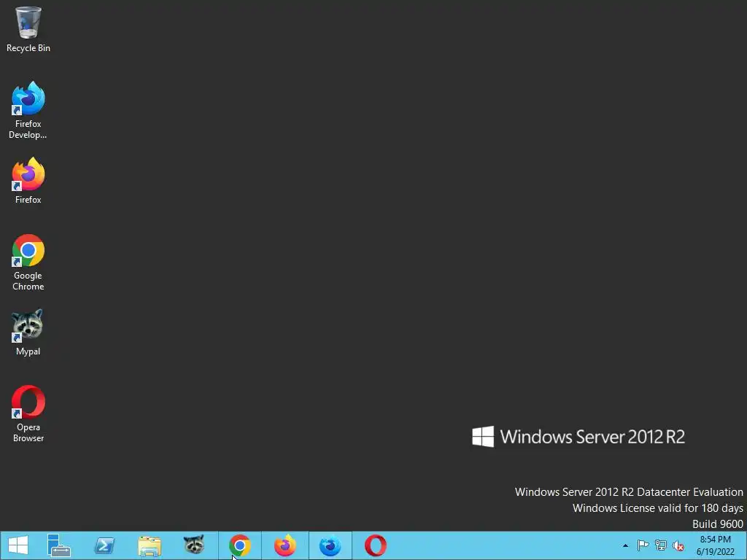The width and height of the screenshot is (747, 560).
Task: Select the Firefox desktop shortcut
Action: 28,181
